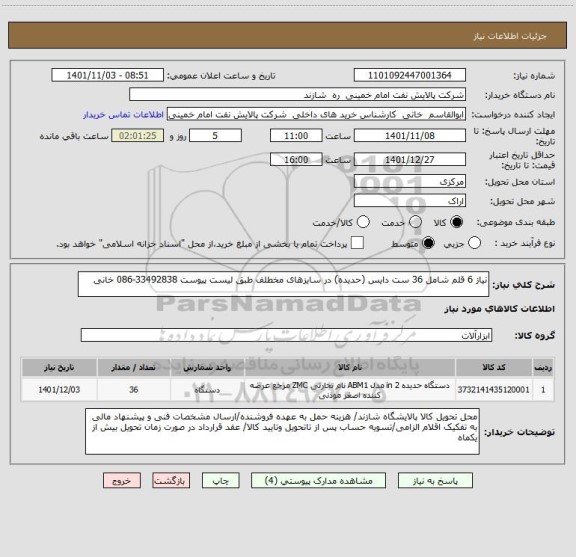This screenshot has height=557, width=576.
Task: Click the کد کالا column header
Action: [x=494, y=367]
